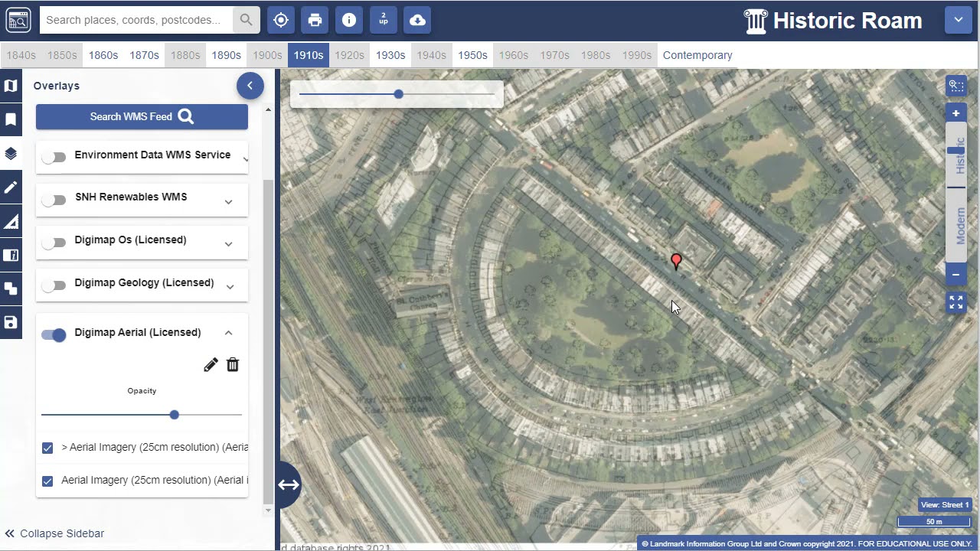Click the search magnifier button
Viewport: 980px width, 551px height.
(246, 20)
